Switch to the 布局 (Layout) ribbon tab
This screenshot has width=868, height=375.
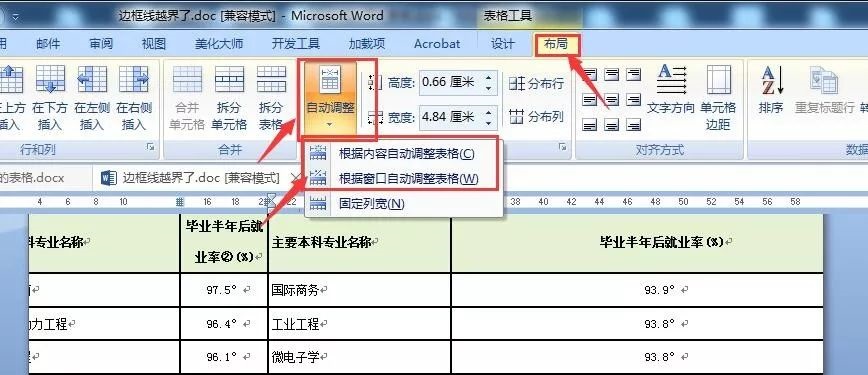click(x=556, y=44)
